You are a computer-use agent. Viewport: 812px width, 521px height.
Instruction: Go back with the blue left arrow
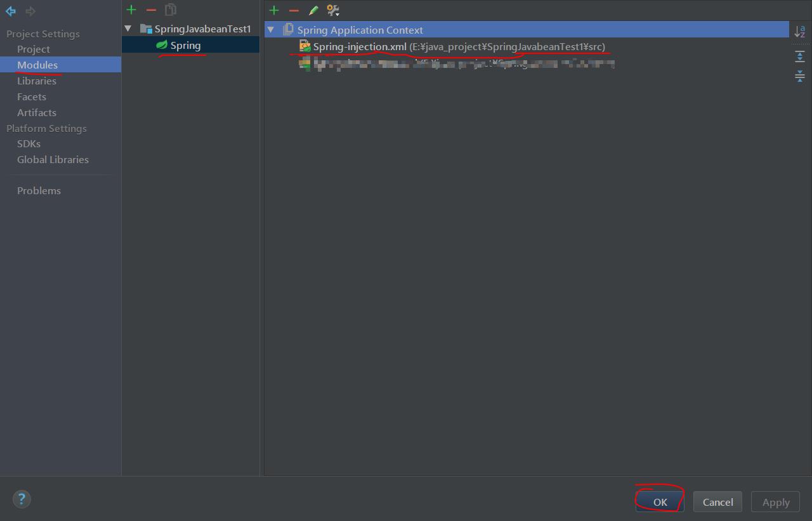pyautogui.click(x=11, y=11)
